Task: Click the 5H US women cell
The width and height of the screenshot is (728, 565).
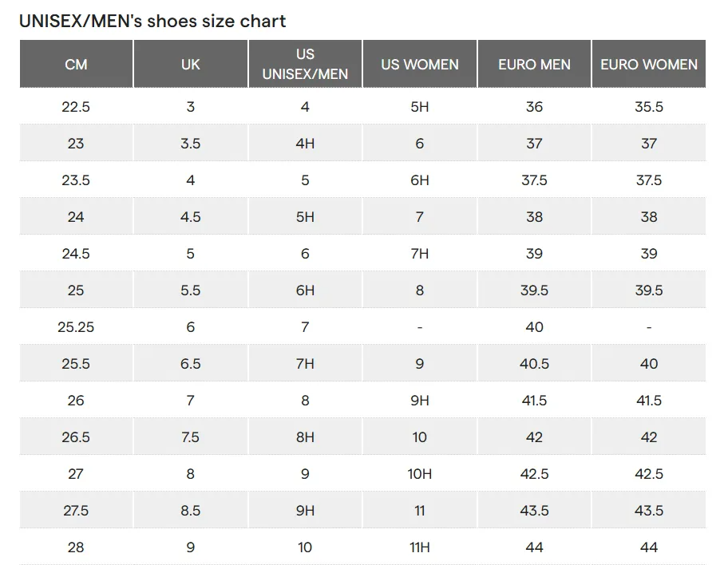Action: pyautogui.click(x=420, y=106)
